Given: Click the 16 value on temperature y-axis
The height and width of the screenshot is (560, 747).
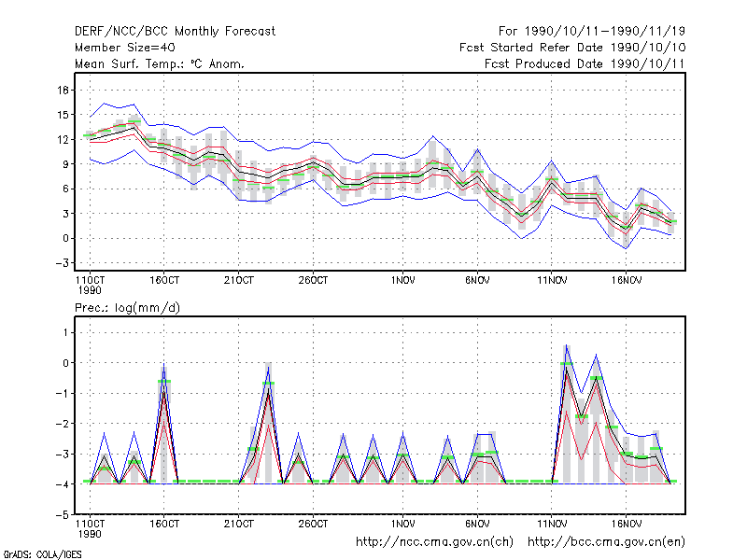Looking at the screenshot, I should [63, 90].
